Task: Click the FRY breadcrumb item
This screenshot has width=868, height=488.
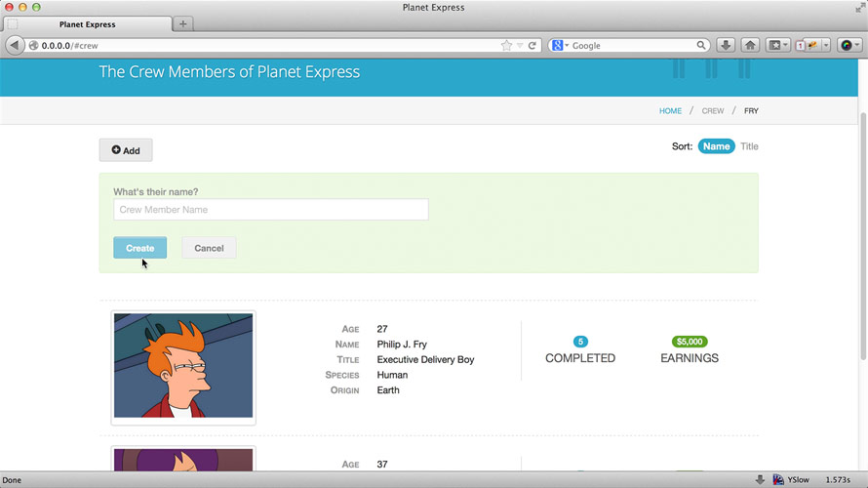Action: pyautogui.click(x=751, y=111)
